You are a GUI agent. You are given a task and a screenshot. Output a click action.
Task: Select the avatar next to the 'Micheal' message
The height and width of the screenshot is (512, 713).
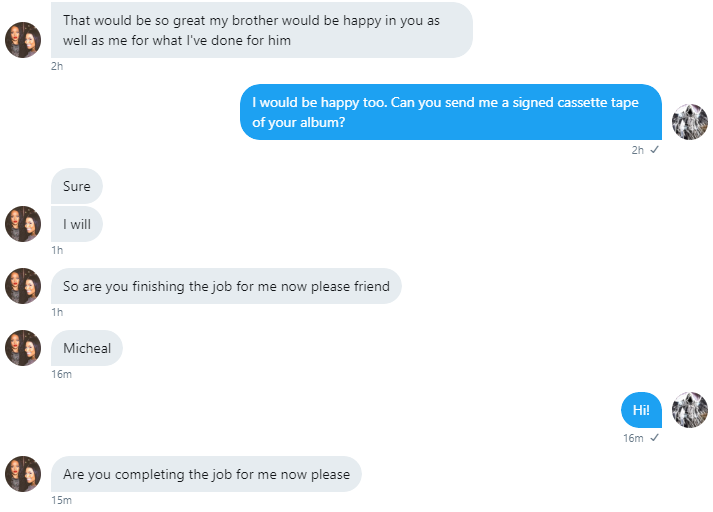click(x=23, y=348)
